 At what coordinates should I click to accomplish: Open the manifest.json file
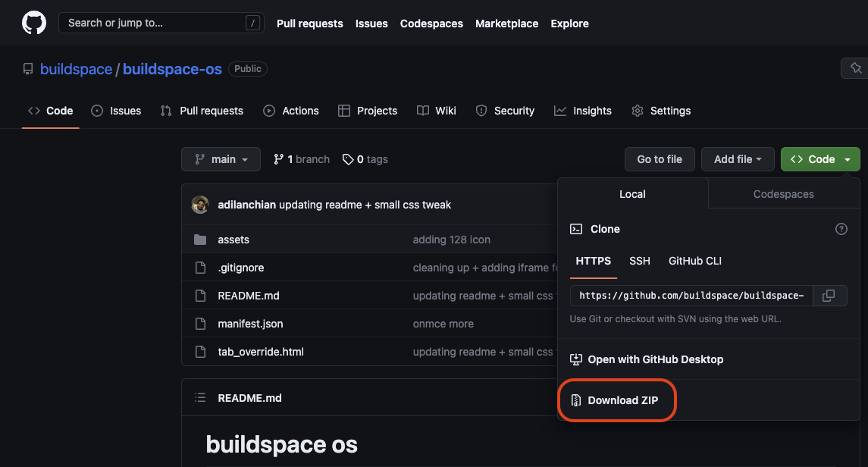tap(250, 324)
